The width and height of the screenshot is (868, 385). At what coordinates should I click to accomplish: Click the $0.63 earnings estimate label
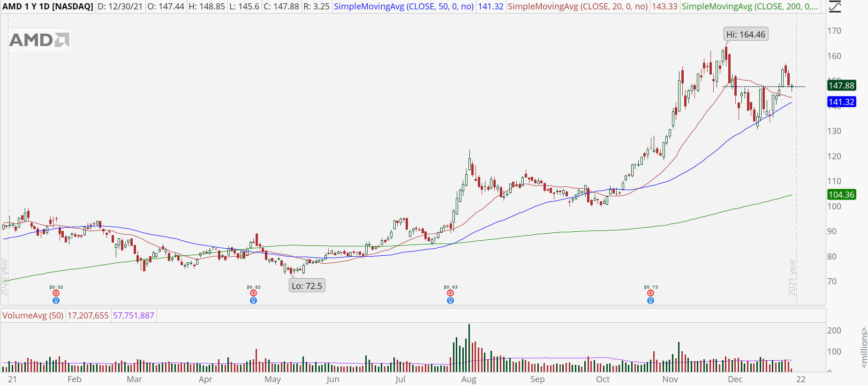coord(451,287)
